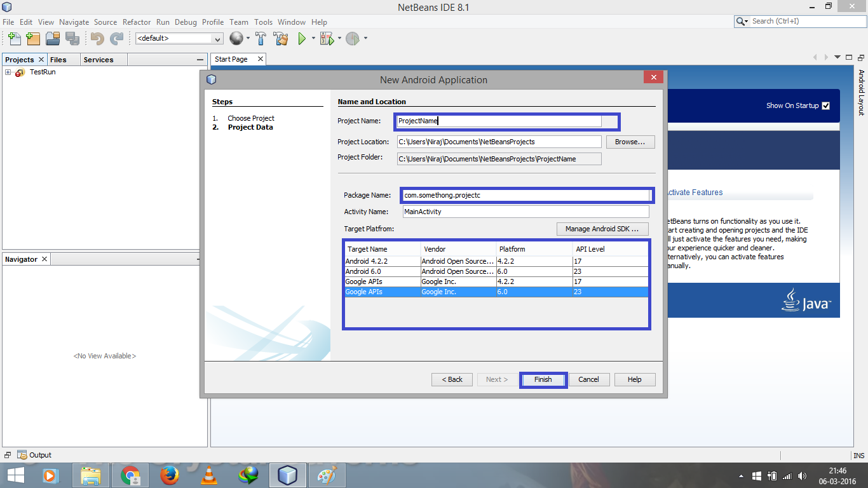Click the Project Location text field
This screenshot has height=488, width=868.
[x=499, y=142]
